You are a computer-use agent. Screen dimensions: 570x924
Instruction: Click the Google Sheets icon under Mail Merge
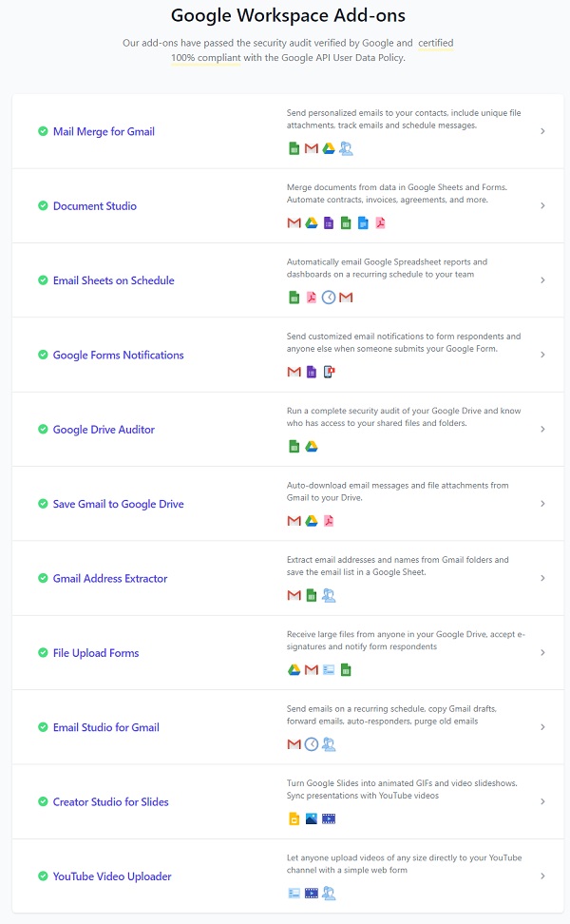tap(294, 148)
